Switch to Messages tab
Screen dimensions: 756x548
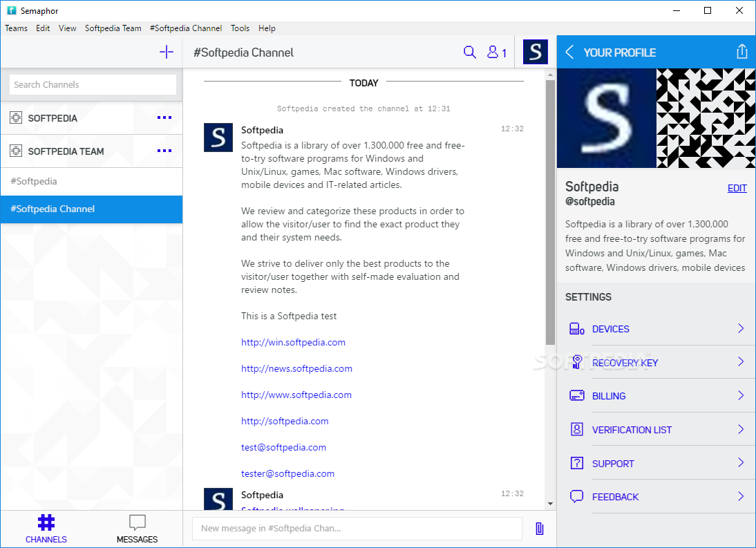tap(137, 529)
